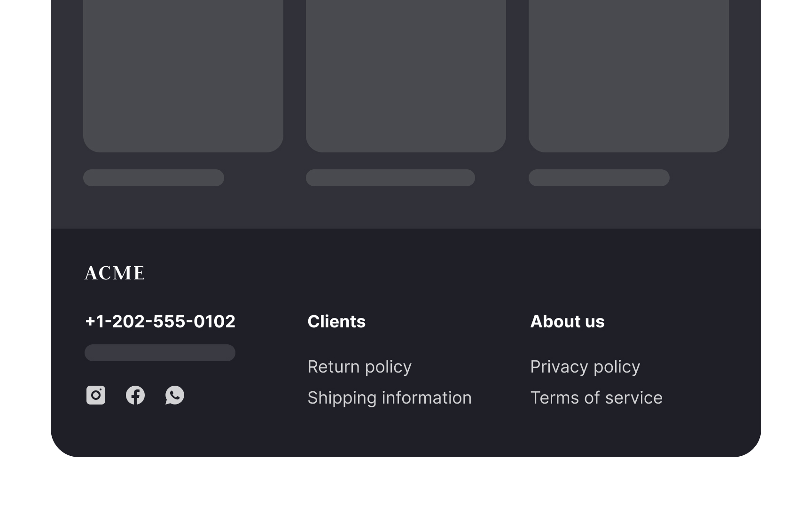The width and height of the screenshot is (812, 508).
Task: Expand the Clients footer section
Action: pos(336,321)
